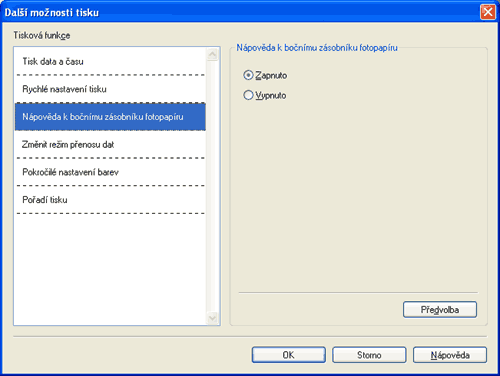
Task: Click the Předvolba button
Action: (440, 310)
